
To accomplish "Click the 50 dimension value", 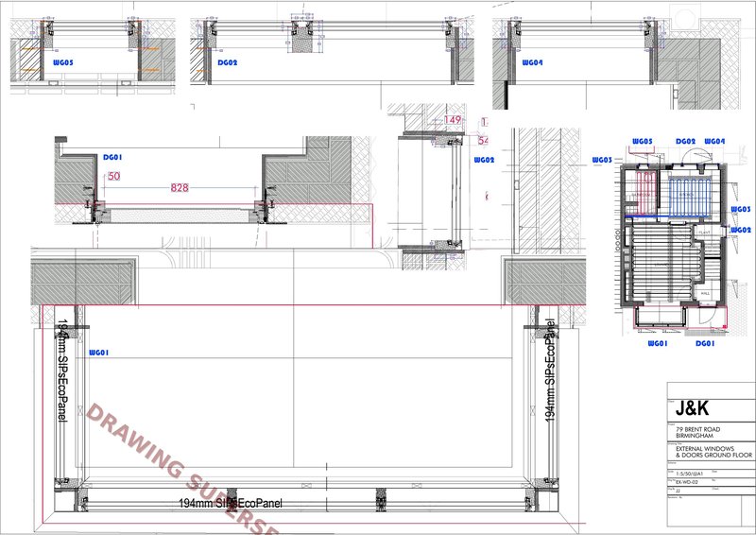I will (113, 176).
